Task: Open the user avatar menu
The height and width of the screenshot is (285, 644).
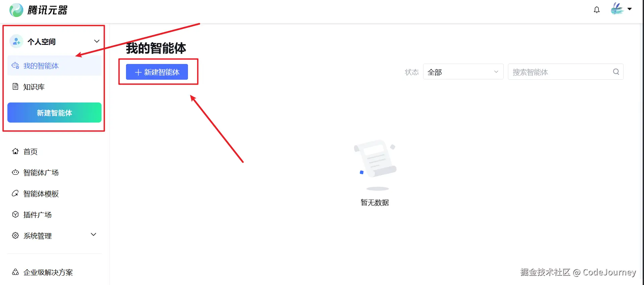Action: [x=617, y=9]
